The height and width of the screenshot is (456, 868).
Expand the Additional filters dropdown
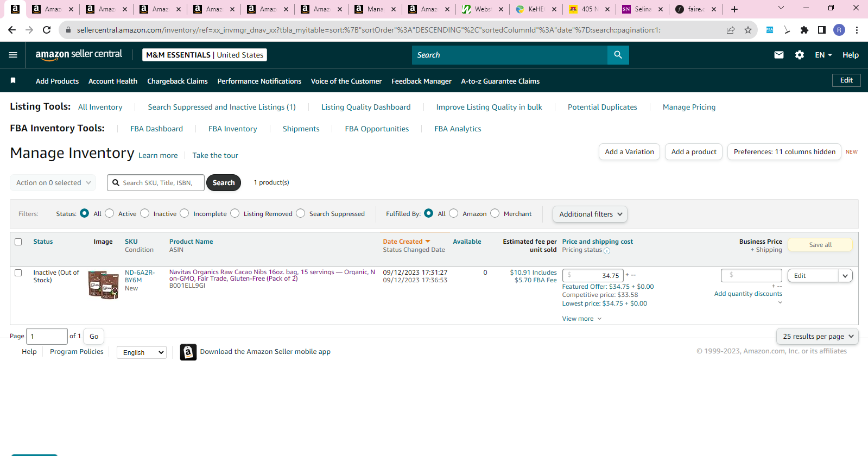pyautogui.click(x=590, y=214)
